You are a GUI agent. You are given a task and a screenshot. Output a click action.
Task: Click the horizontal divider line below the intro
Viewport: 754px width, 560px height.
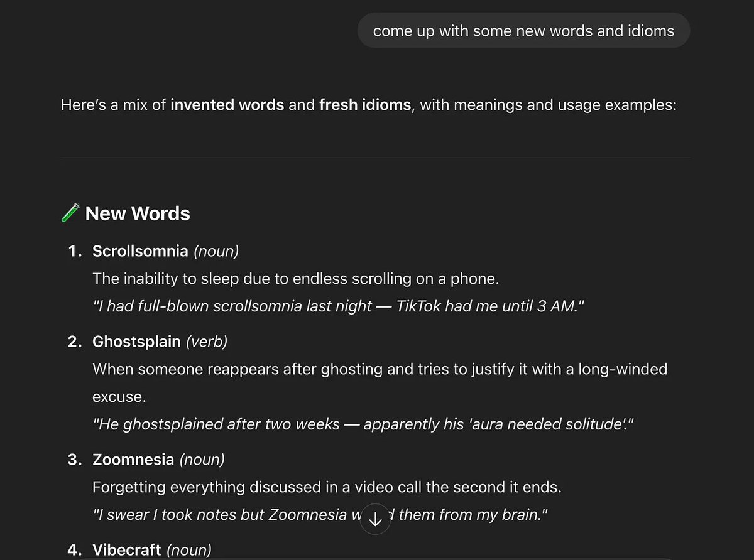click(x=375, y=158)
